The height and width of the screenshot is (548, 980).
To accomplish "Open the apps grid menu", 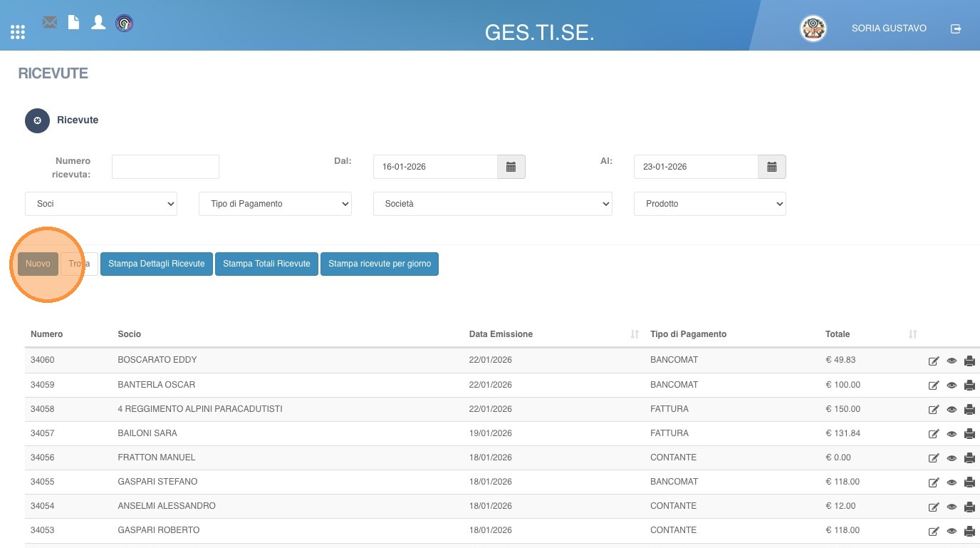I will [18, 32].
